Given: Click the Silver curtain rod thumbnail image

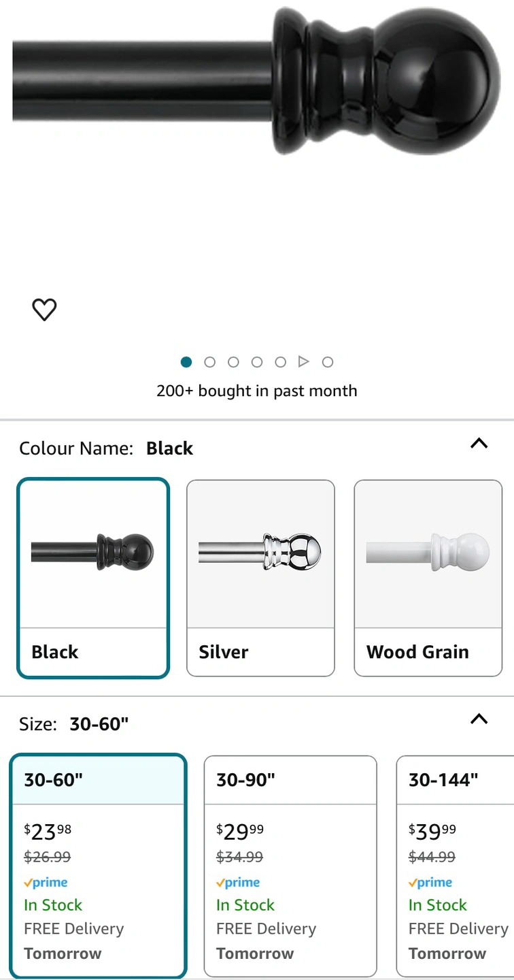Looking at the screenshot, I should tap(260, 552).
